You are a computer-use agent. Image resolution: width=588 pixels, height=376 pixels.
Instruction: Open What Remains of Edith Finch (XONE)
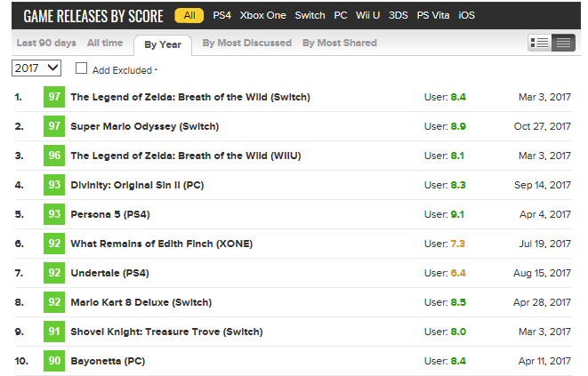162,244
